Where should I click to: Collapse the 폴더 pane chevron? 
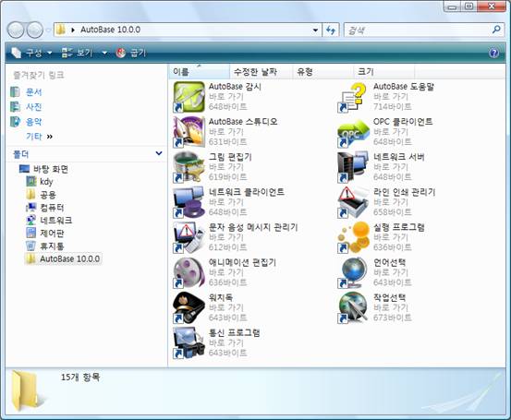pos(159,153)
